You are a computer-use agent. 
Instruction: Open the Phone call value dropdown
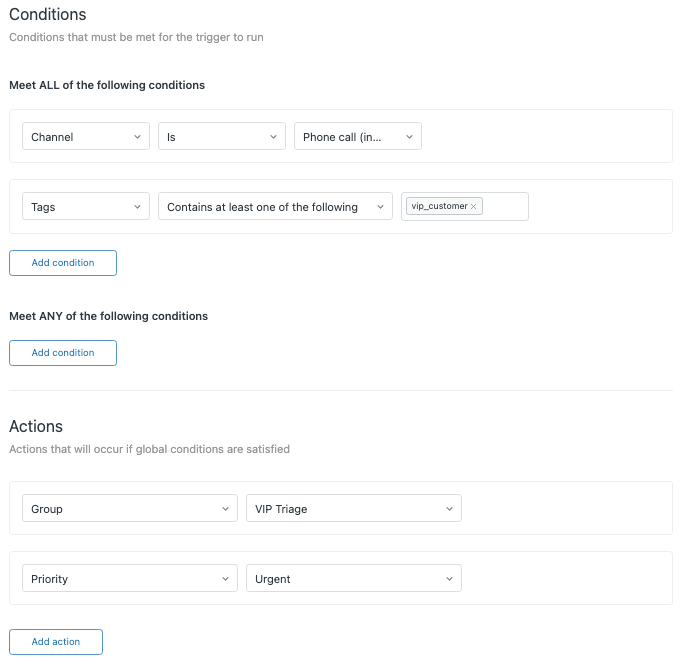point(357,137)
